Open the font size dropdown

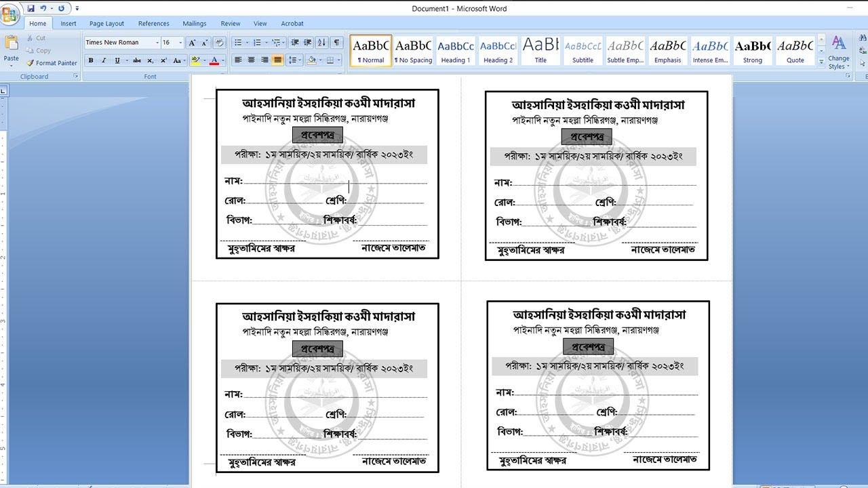coord(180,43)
